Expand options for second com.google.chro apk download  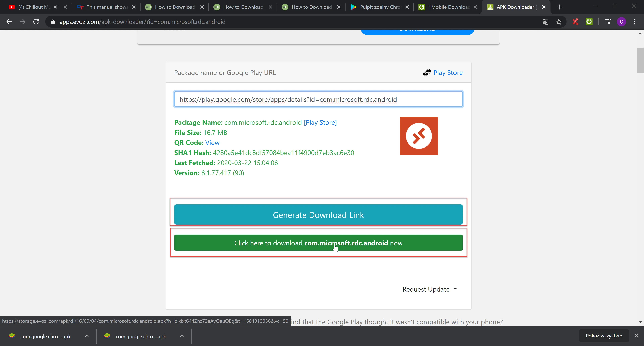click(x=182, y=336)
